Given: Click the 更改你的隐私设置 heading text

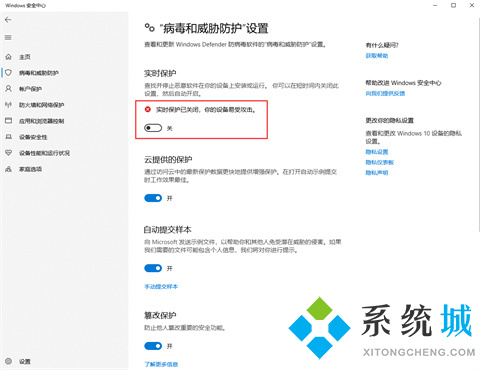Looking at the screenshot, I should coord(389,120).
